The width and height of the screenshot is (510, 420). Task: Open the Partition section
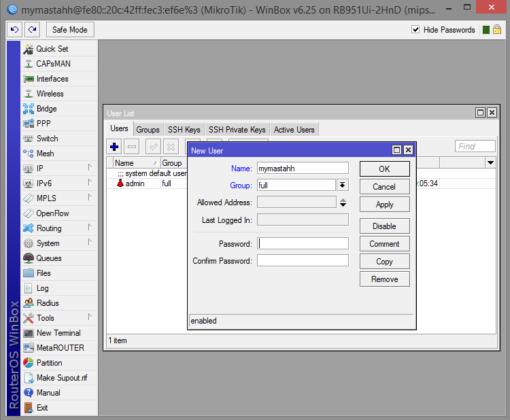click(x=59, y=363)
